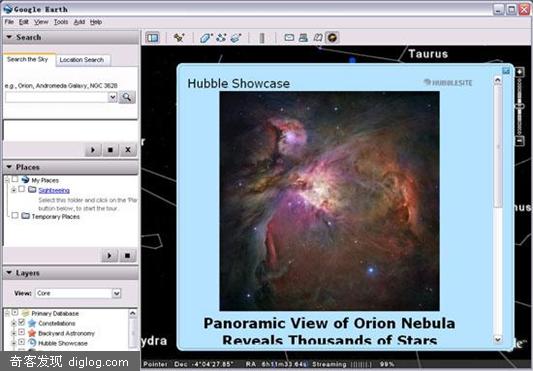Click the Taurus constellation label
Screen dimensions: 533x371
click(x=428, y=54)
